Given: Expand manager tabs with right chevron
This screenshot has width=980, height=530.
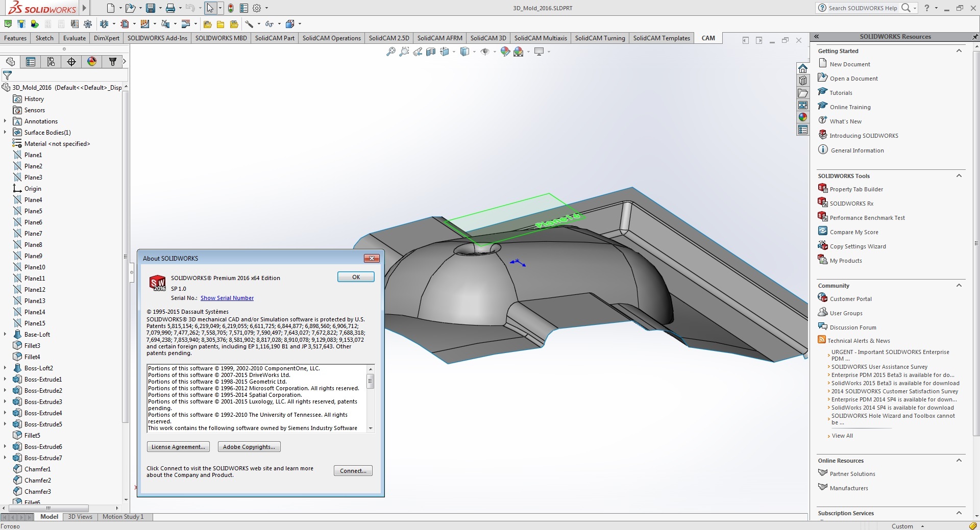Looking at the screenshot, I should coord(125,62).
